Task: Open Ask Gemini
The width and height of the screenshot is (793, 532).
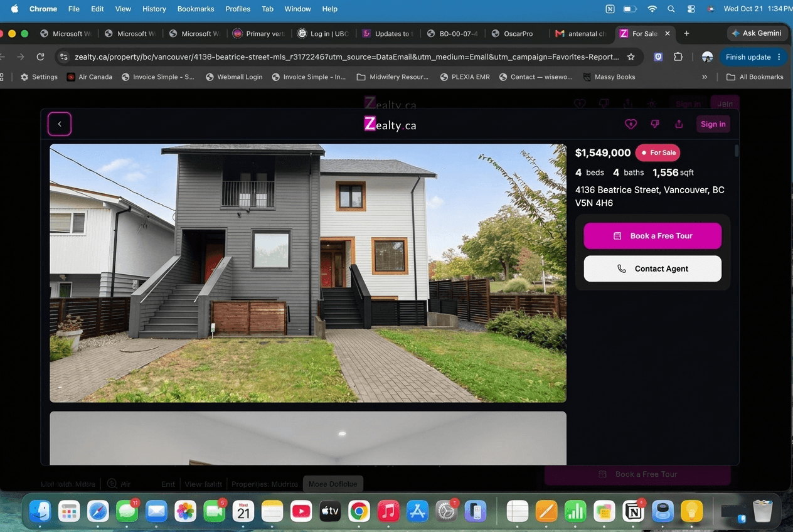Action: pyautogui.click(x=757, y=33)
